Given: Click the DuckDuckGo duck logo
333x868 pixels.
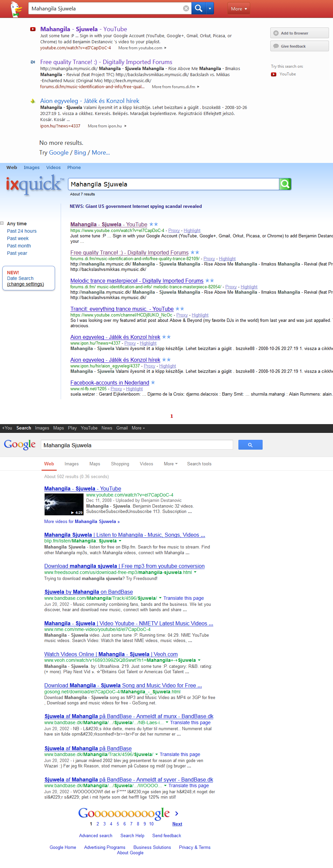Looking at the screenshot, I should 15,9.
